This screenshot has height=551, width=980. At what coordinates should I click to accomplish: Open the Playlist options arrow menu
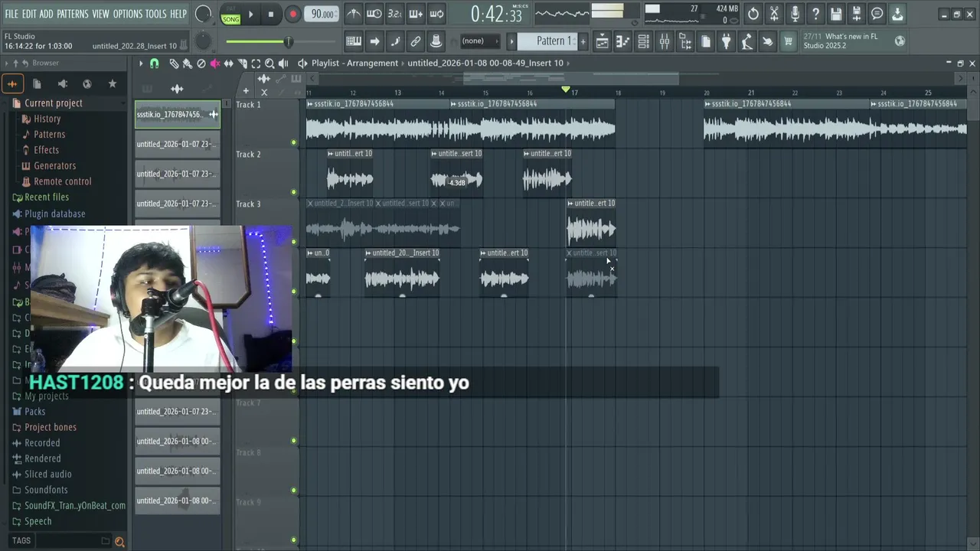(141, 64)
